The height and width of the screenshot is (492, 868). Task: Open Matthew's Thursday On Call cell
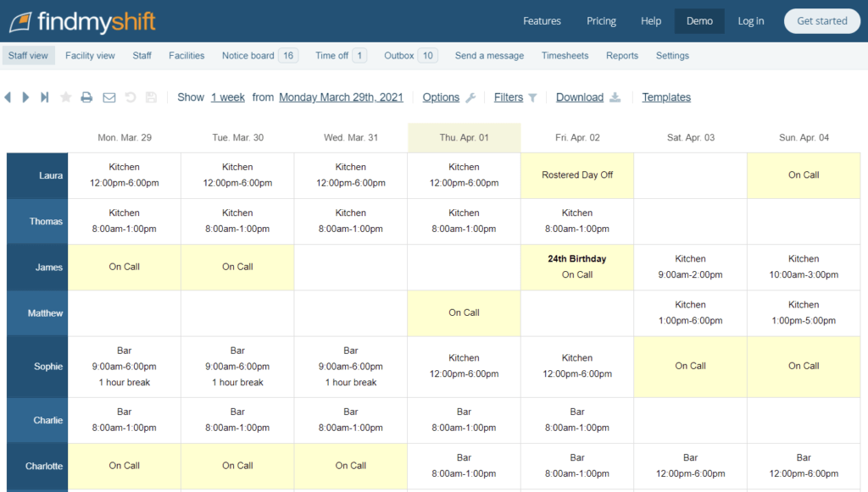coord(464,312)
